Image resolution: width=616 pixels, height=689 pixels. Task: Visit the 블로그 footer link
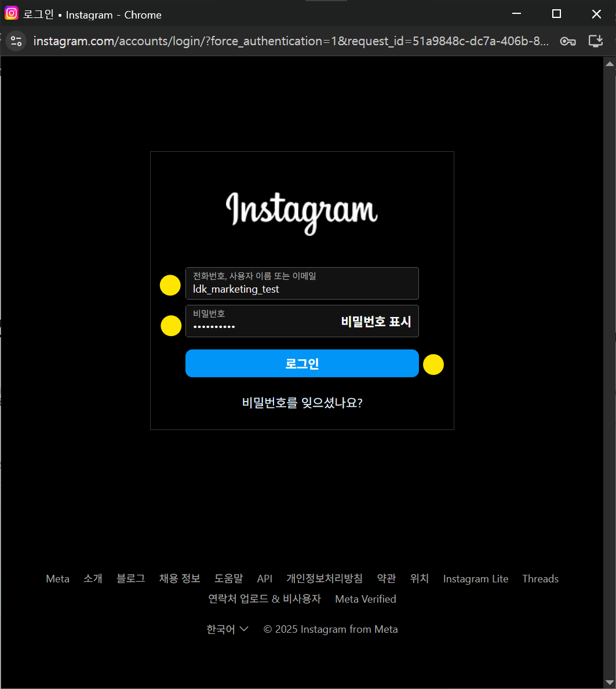pos(130,579)
